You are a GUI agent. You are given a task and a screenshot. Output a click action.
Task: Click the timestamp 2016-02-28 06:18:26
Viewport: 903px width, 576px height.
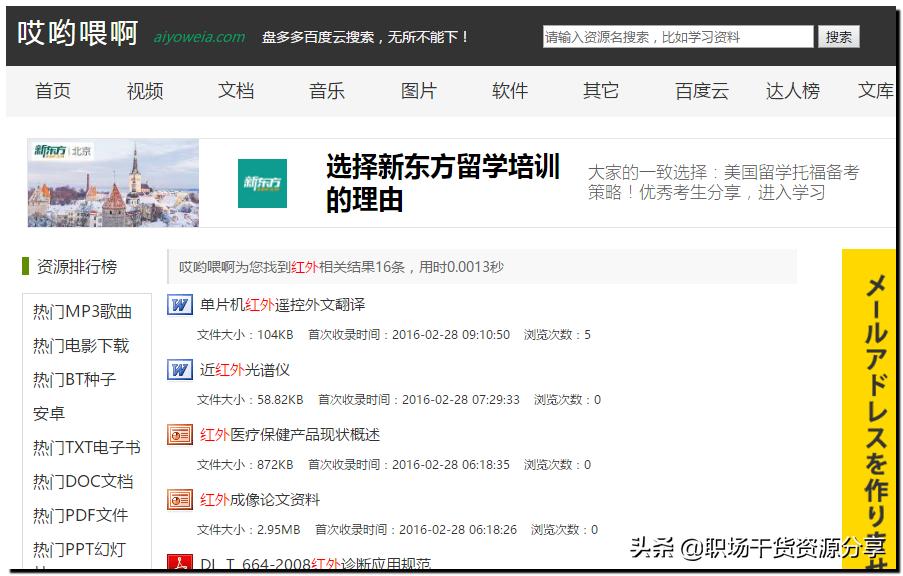coord(458,530)
